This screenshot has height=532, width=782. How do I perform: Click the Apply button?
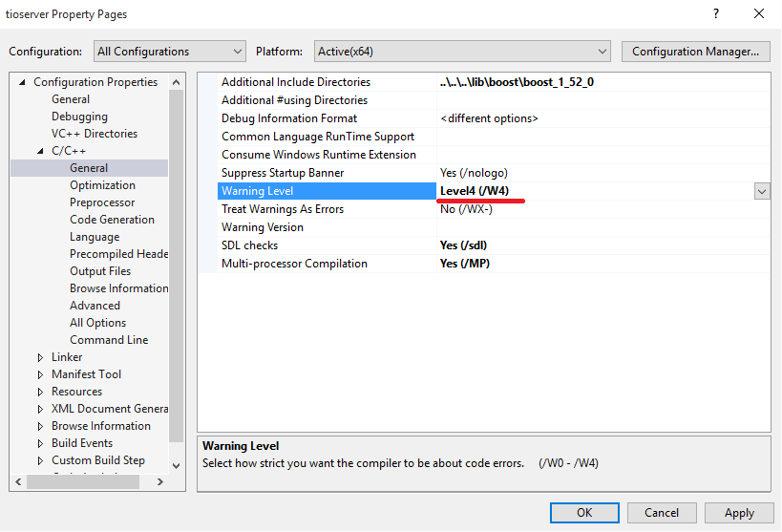click(739, 513)
